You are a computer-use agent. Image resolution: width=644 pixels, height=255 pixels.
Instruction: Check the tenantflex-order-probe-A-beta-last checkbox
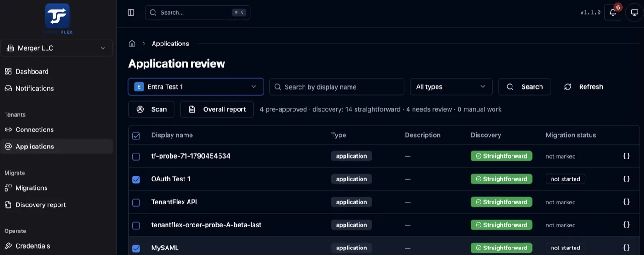136,226
